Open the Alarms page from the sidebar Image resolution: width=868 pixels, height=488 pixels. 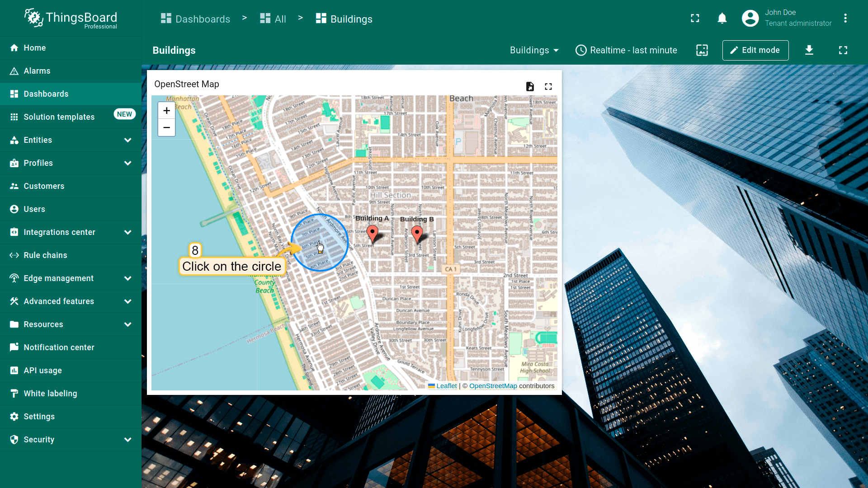(x=37, y=71)
